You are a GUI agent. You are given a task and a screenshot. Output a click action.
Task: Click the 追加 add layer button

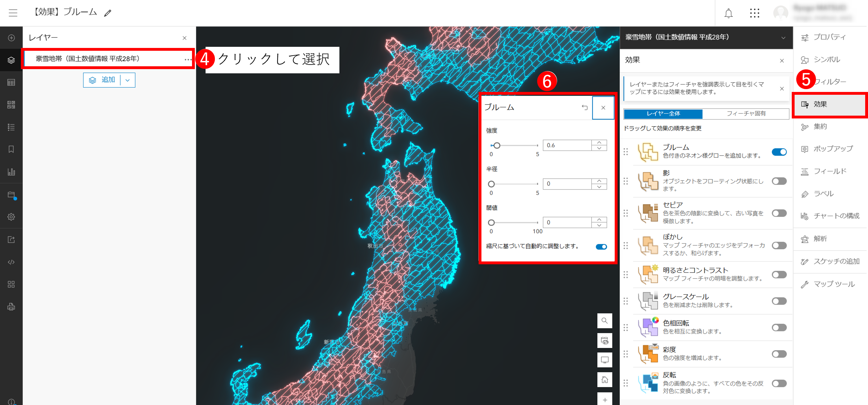pyautogui.click(x=102, y=80)
